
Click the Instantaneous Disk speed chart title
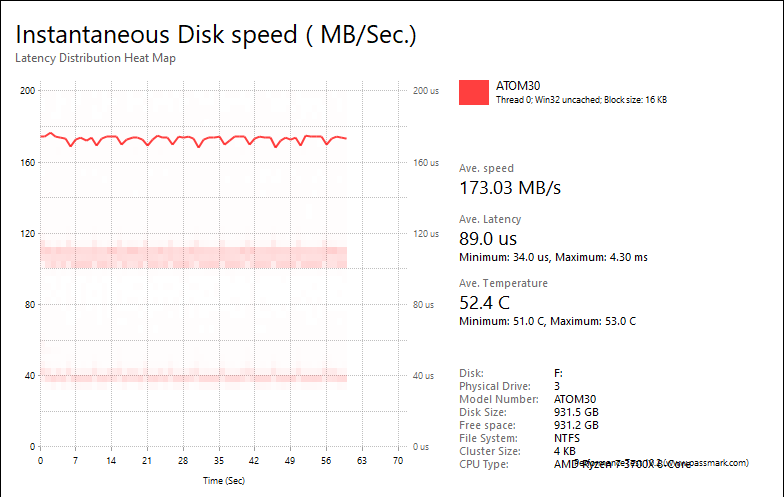coord(216,34)
